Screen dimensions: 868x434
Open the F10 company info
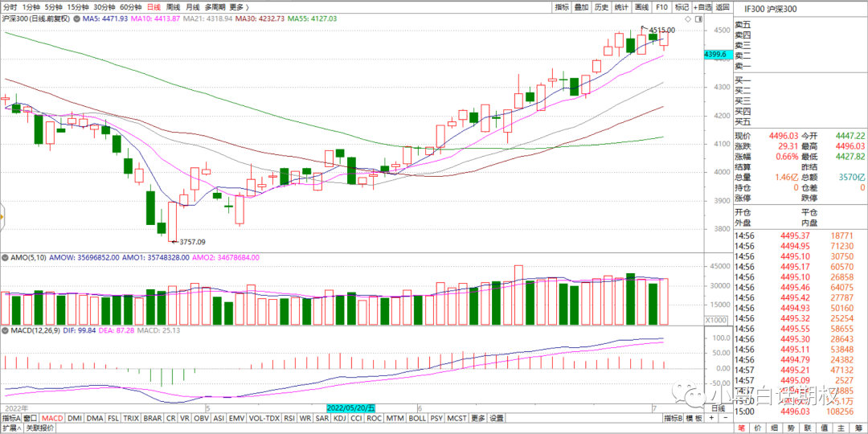(x=661, y=6)
